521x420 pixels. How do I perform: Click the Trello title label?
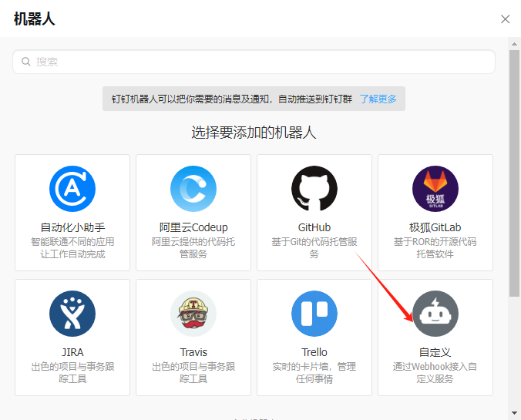coord(314,352)
